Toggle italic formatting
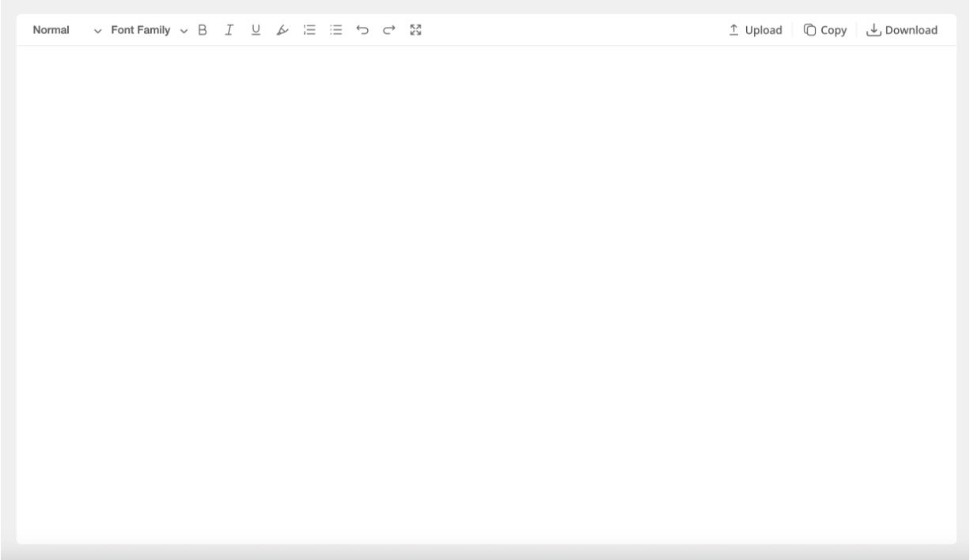Viewport: 970px width, 560px height. (x=229, y=30)
